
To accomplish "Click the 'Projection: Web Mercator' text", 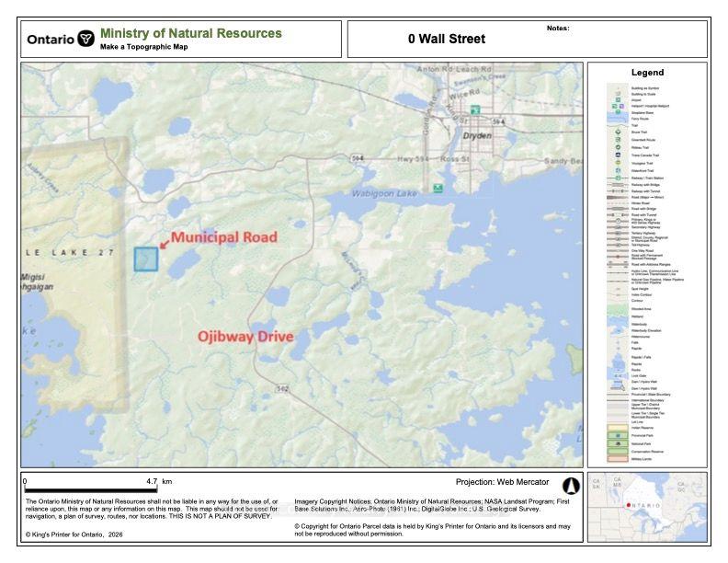I will tap(503, 482).
